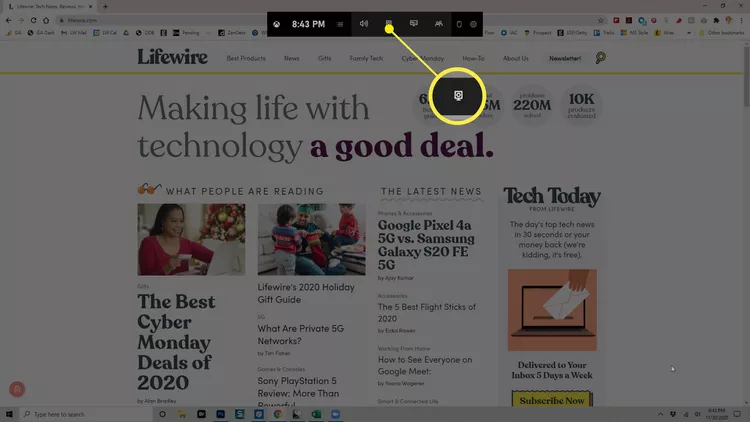Open Game Bar settings gear
Viewport: 750px width, 422px height.
474,24
